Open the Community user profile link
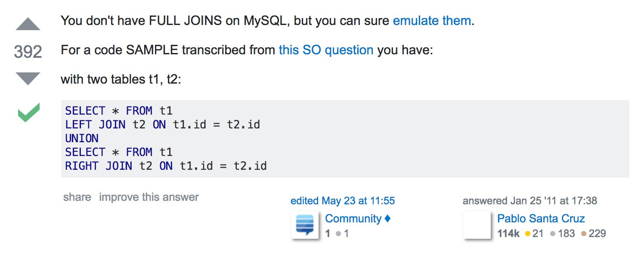Screen dimensions: 644x256 pyautogui.click(x=353, y=219)
